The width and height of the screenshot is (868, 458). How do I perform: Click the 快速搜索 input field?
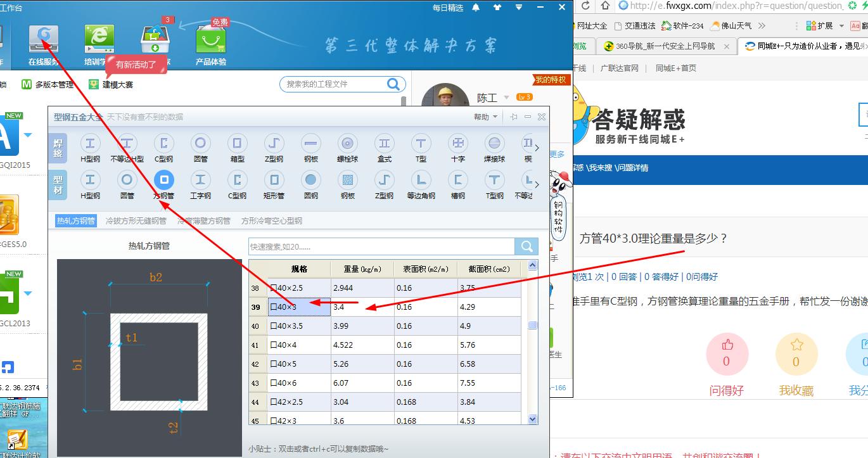(381, 246)
